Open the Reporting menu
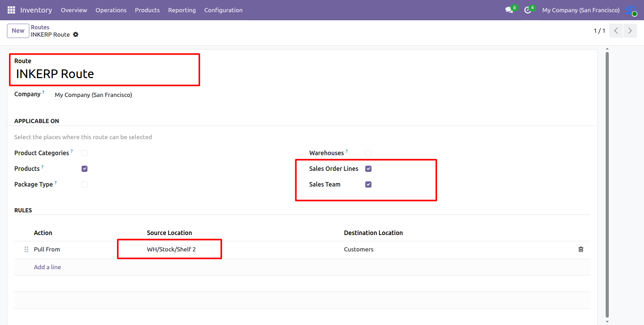Screen dimensions: 644x325 182,10
